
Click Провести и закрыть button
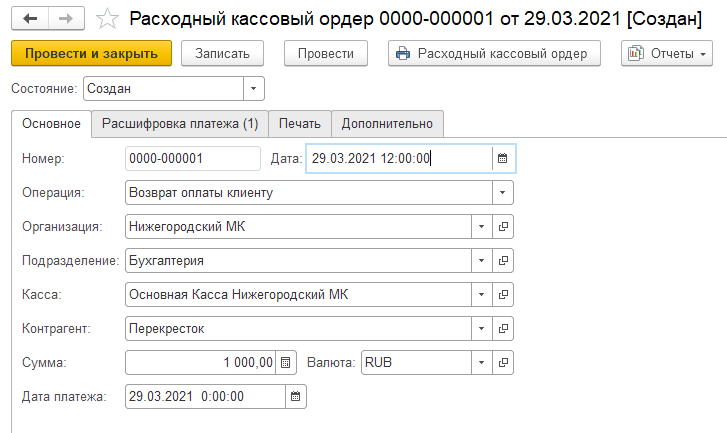(91, 54)
